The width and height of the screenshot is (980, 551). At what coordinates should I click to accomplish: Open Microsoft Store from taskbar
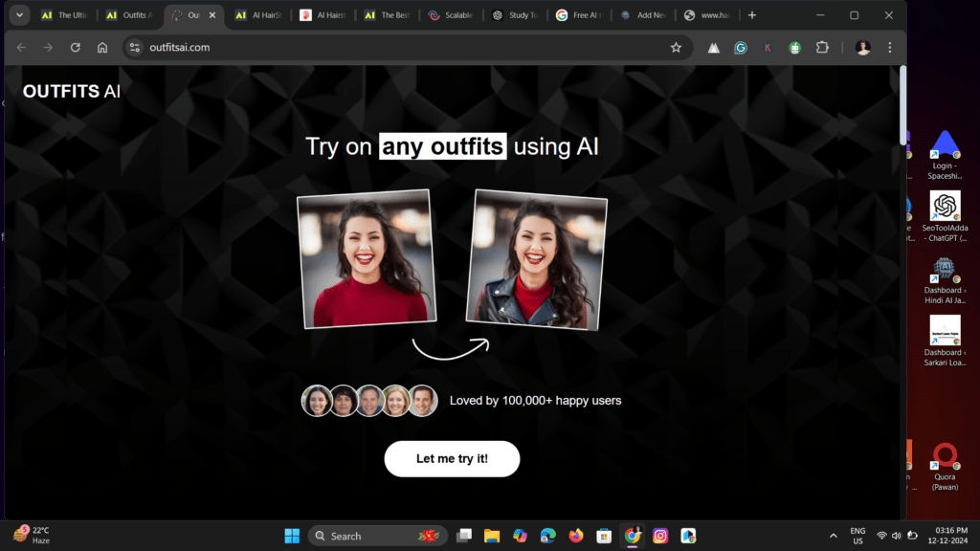point(604,536)
